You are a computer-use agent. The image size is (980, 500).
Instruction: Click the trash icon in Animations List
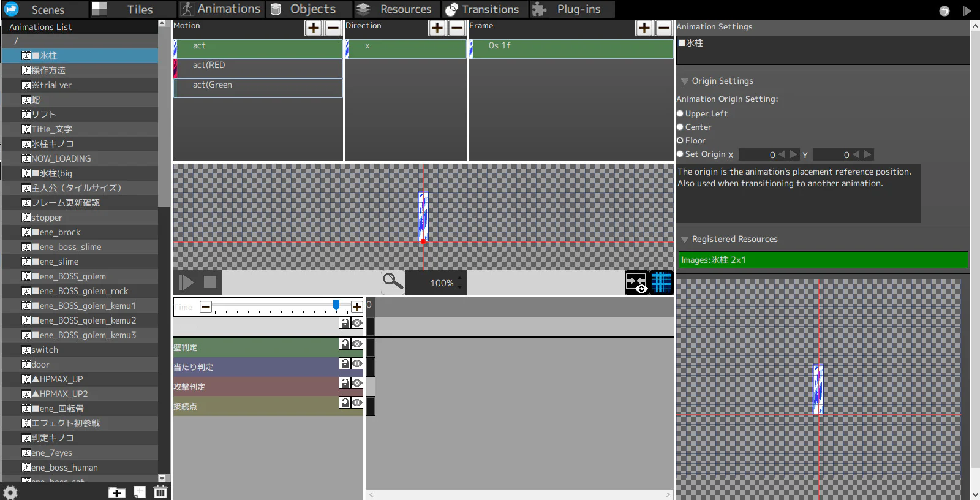point(160,491)
